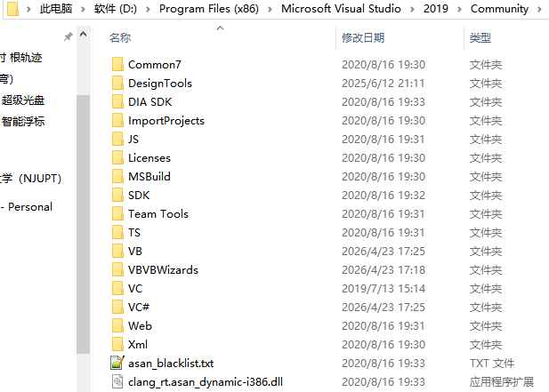Select the Team Tools folder icon
Screen dimensions: 549x392
point(117,213)
